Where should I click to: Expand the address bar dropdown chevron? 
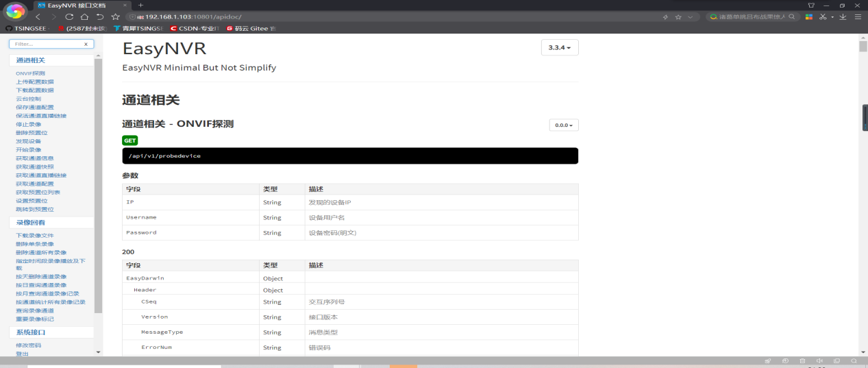690,16
